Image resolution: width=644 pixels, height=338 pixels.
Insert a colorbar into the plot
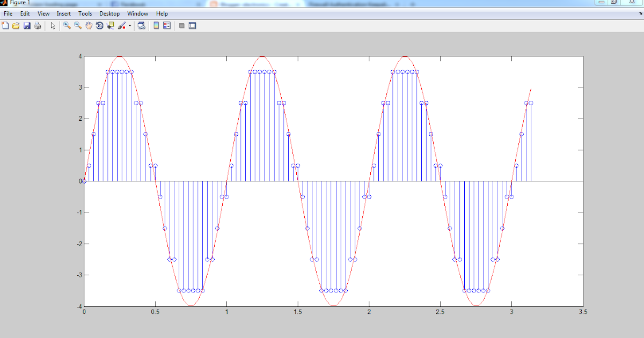click(x=155, y=25)
